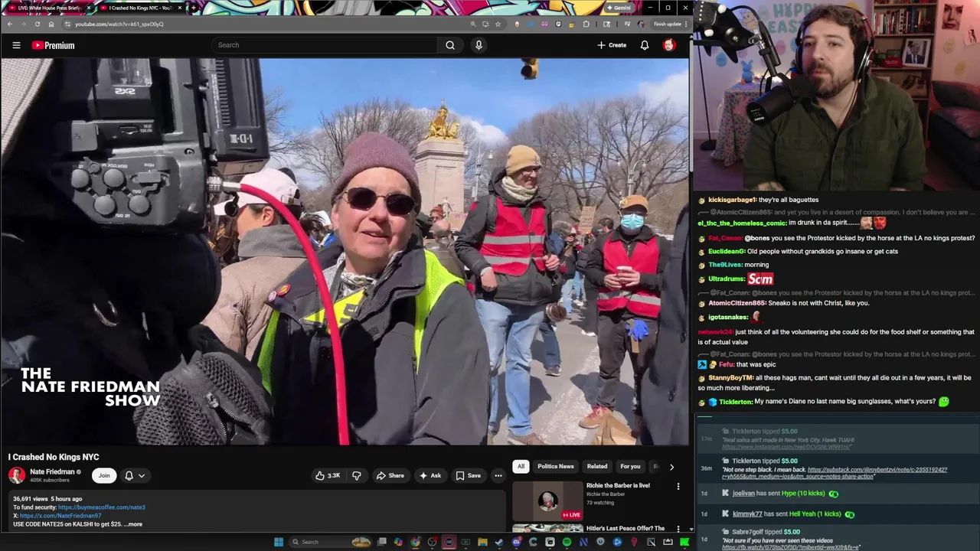
Task: Open the Richie the Barber live thumbnail
Action: click(547, 500)
